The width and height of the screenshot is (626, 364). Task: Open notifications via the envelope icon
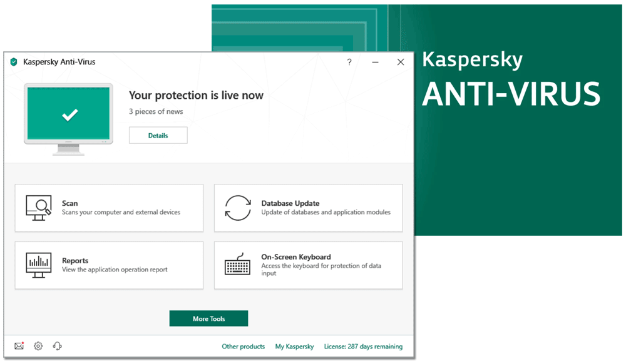(x=18, y=345)
